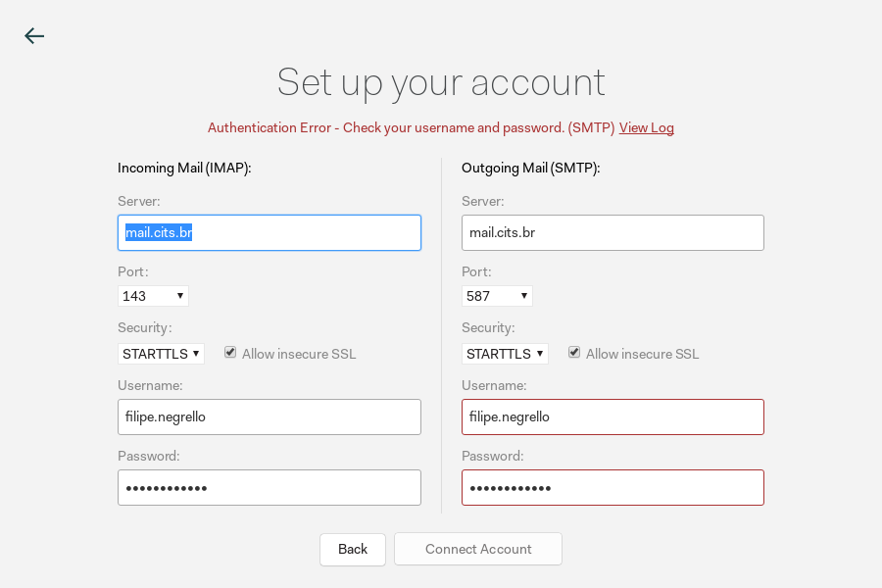Image resolution: width=882 pixels, height=588 pixels.
Task: Click the IMAP server input field
Action: point(269,232)
